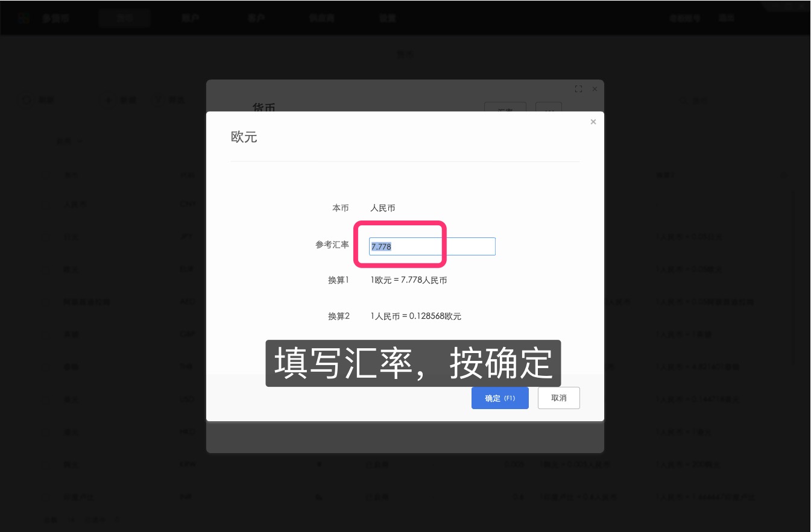
Task: Close the 欧元 exchange rate dialog
Action: pos(593,122)
